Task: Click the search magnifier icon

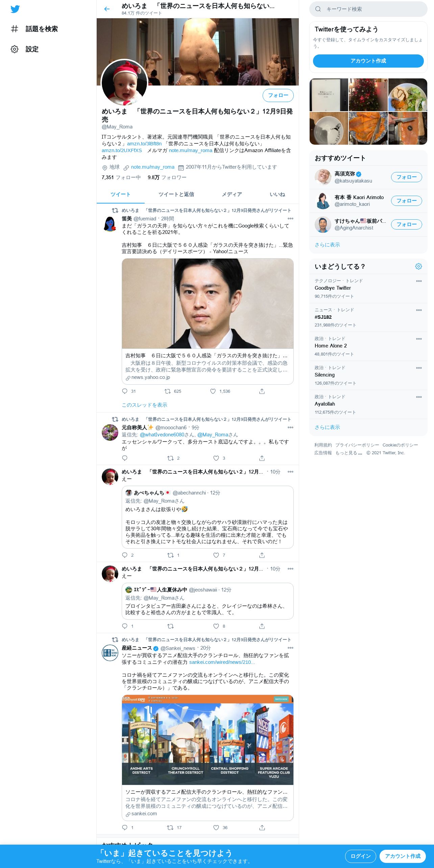Action: (318, 9)
